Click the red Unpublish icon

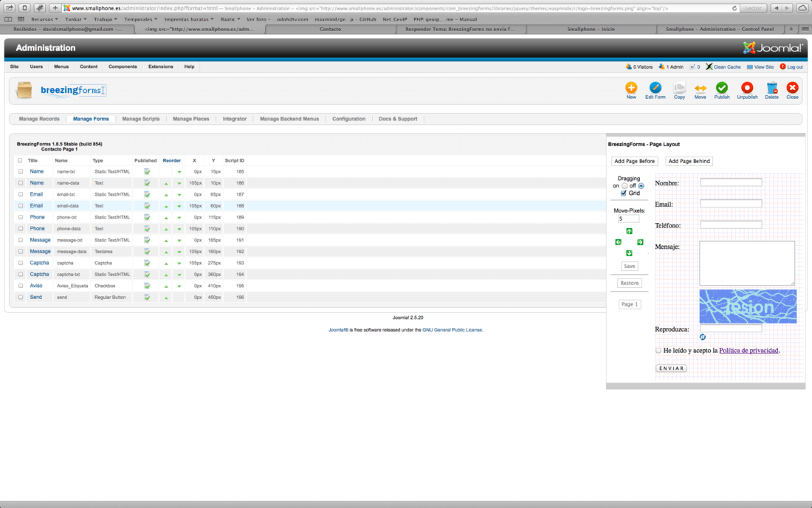coord(747,88)
